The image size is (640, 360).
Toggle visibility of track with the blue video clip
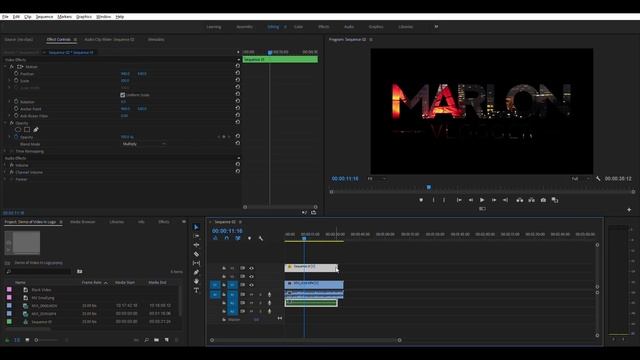pyautogui.click(x=251, y=285)
